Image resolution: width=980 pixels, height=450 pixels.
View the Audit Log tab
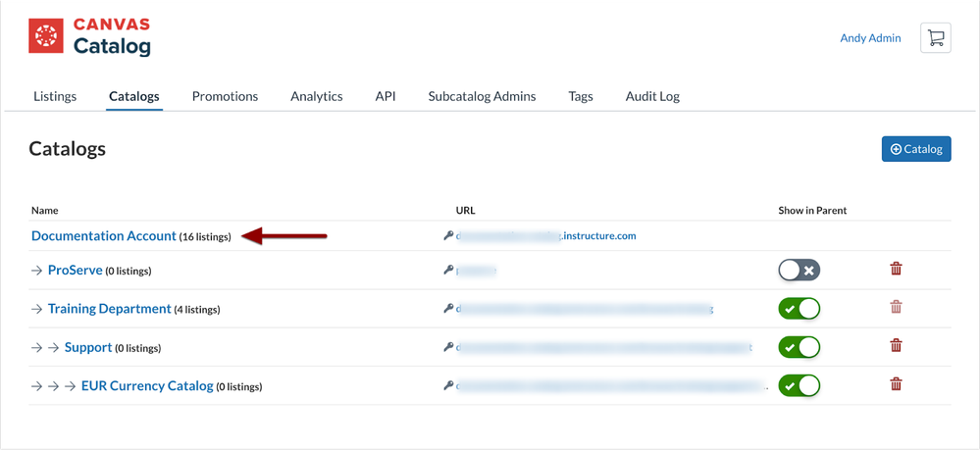coord(652,96)
